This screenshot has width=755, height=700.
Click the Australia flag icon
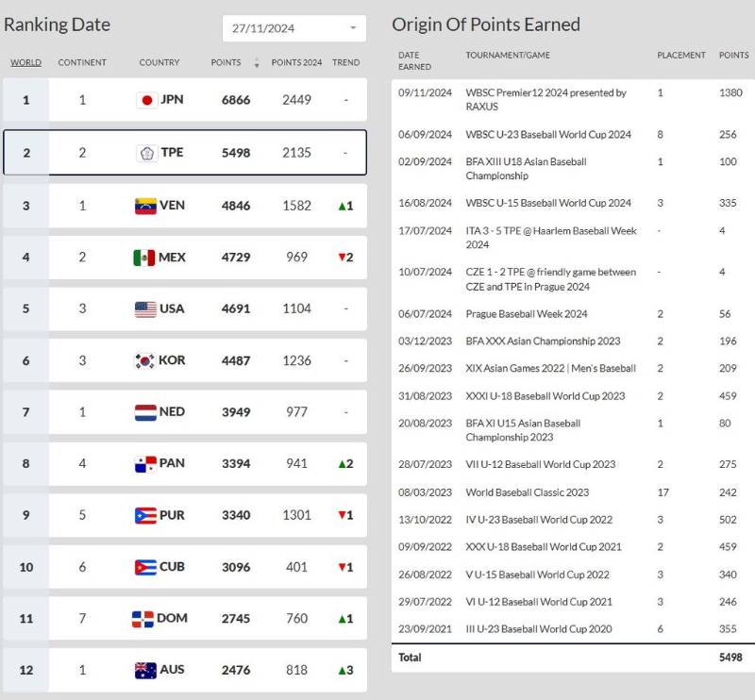coord(145,671)
